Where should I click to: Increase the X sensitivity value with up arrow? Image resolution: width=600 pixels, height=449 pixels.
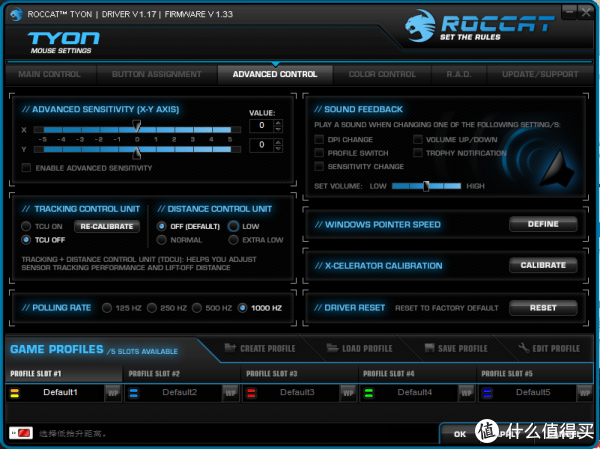tap(278, 123)
